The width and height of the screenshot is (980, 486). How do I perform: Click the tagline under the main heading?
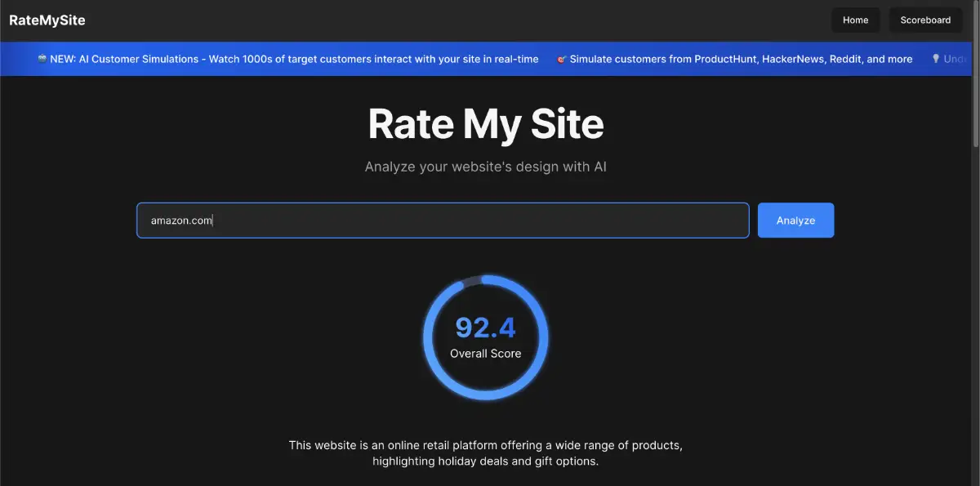coord(485,166)
